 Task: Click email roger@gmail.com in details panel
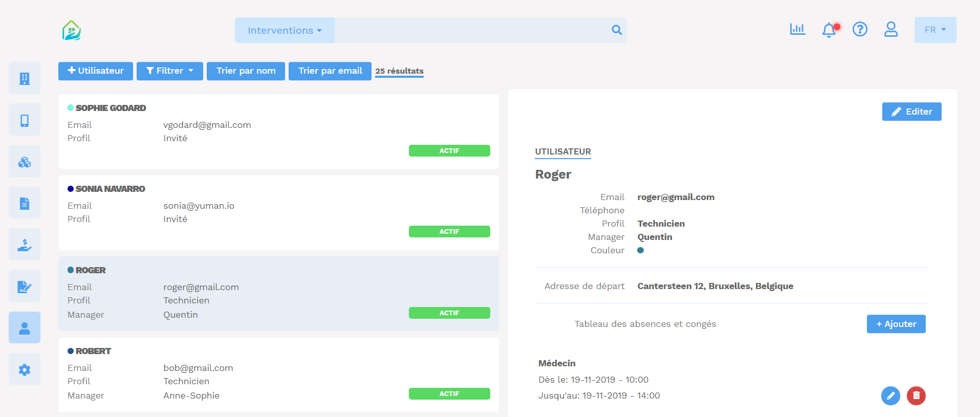(676, 197)
